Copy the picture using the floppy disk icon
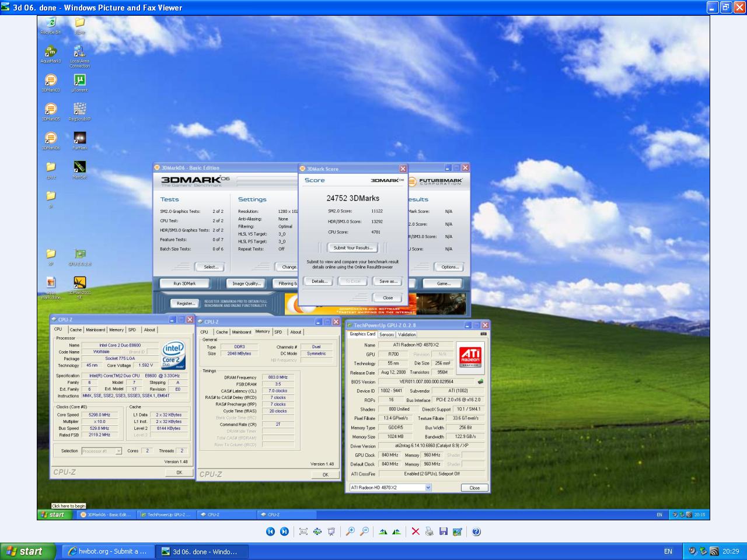The image size is (747, 560). pyautogui.click(x=444, y=531)
